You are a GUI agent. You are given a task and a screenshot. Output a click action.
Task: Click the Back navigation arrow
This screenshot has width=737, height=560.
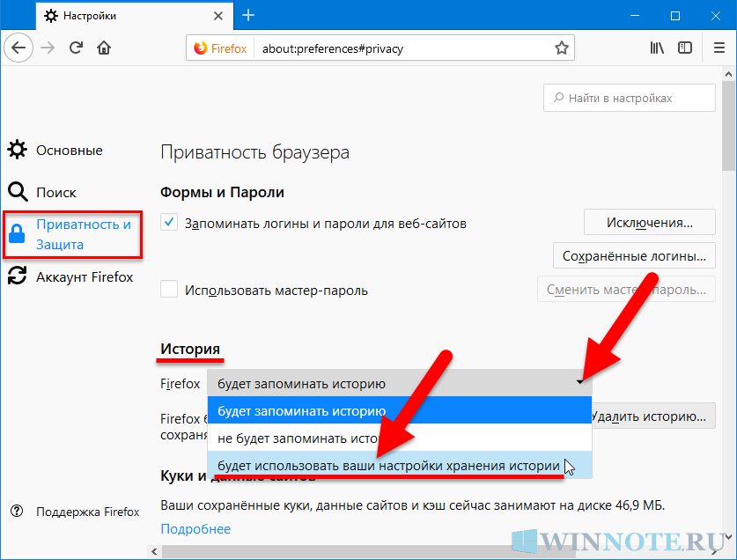tap(19, 48)
